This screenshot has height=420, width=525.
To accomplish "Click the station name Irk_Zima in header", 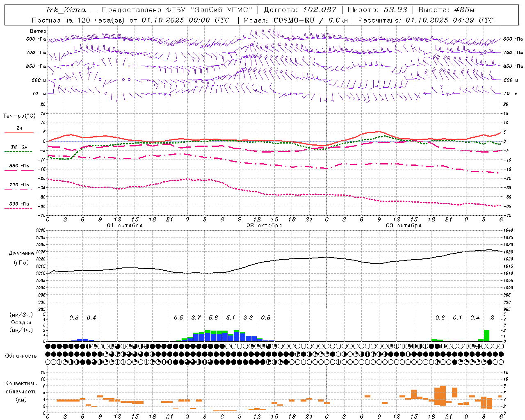I will (66, 10).
